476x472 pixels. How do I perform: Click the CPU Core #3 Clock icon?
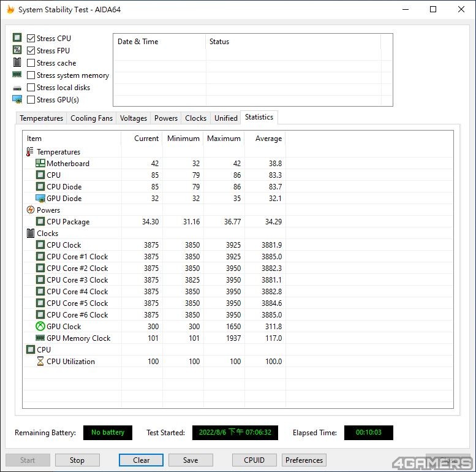click(40, 280)
